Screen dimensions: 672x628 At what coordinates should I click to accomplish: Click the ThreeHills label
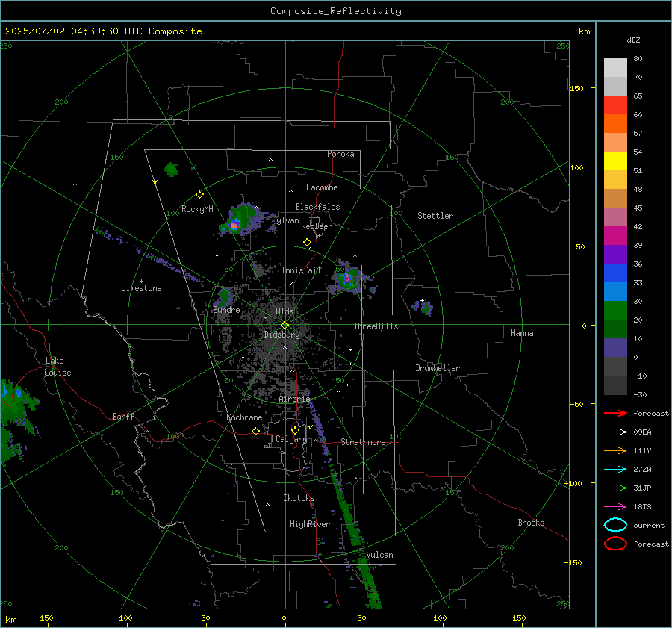376,326
